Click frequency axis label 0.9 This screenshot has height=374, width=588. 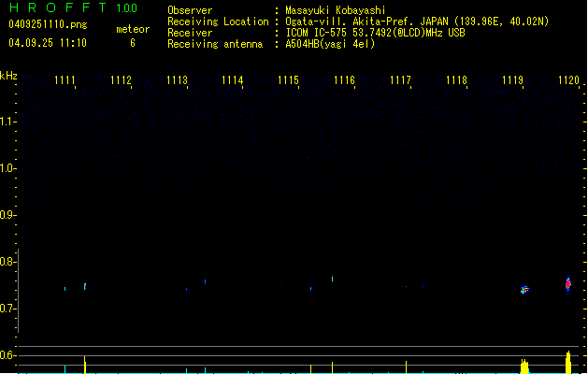tap(7, 215)
